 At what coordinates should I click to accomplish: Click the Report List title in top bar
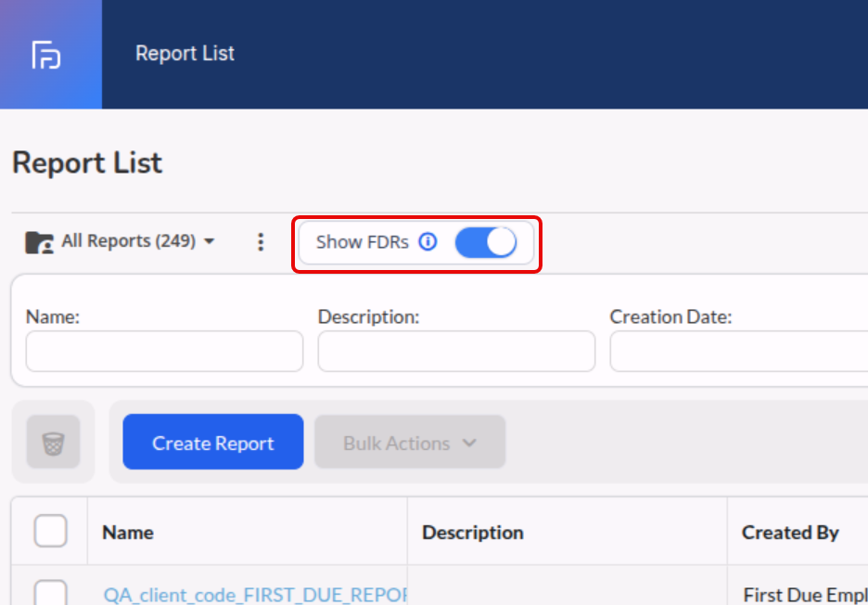[185, 53]
